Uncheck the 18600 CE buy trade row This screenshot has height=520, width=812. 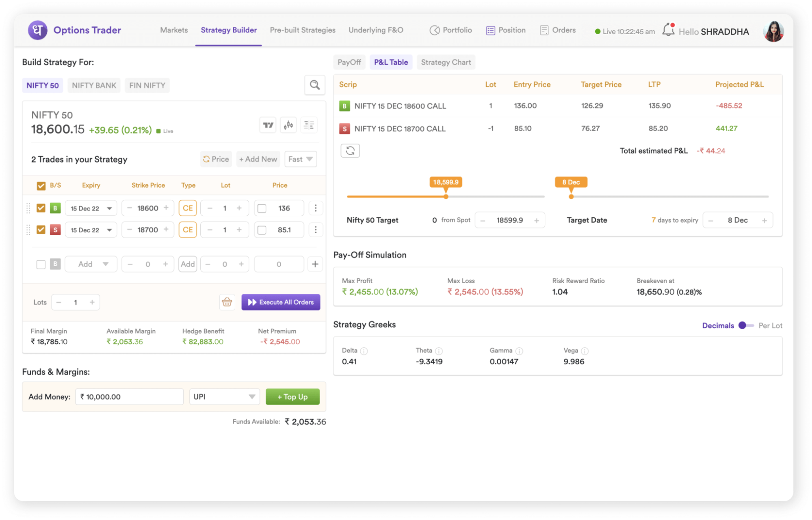coord(41,208)
